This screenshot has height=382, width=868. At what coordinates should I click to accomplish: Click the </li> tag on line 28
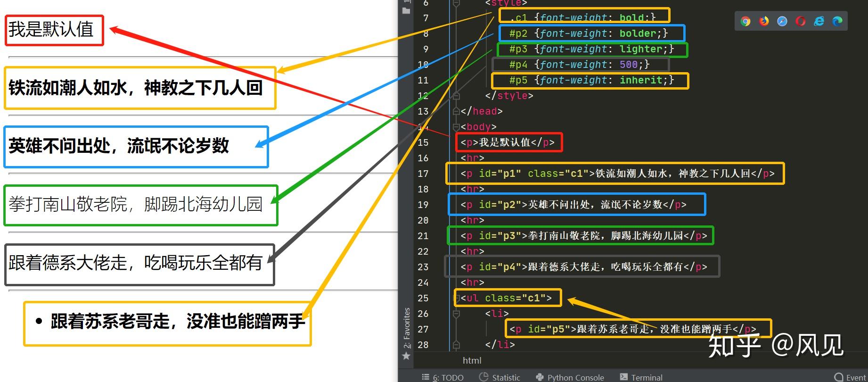point(500,345)
